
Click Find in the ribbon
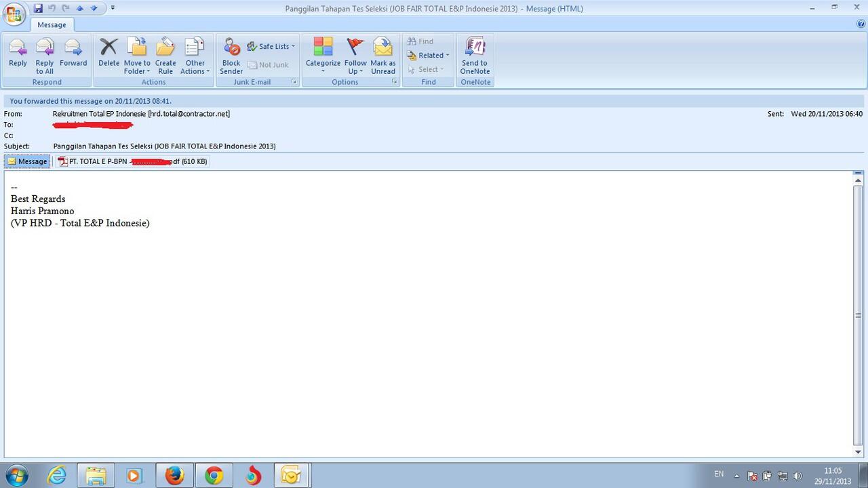coord(420,41)
